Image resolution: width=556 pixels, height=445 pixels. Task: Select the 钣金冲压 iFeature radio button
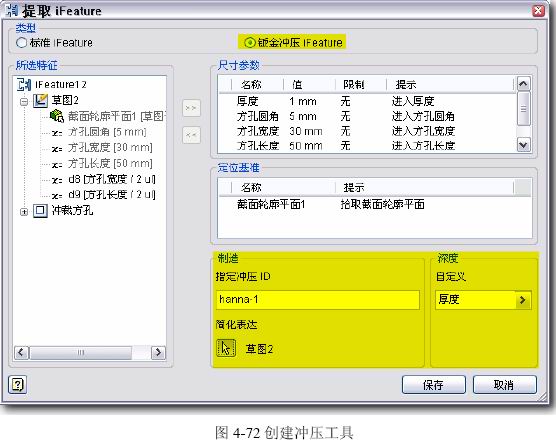click(250, 43)
